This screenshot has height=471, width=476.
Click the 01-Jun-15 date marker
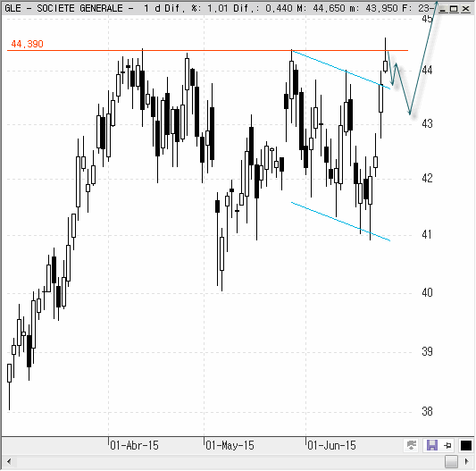pos(331,445)
